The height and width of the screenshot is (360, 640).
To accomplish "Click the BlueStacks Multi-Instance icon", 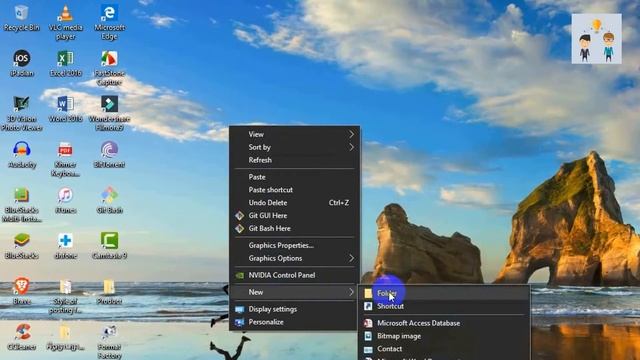I will point(22,205).
